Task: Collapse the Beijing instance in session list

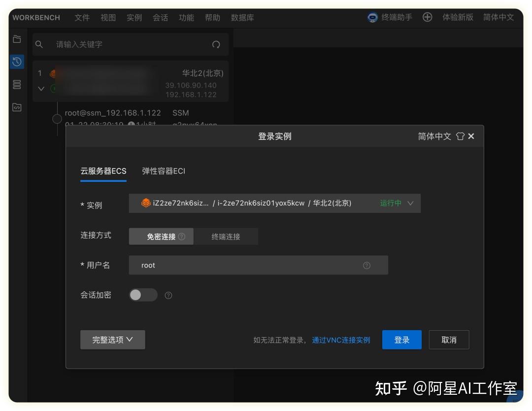Action: pos(41,89)
